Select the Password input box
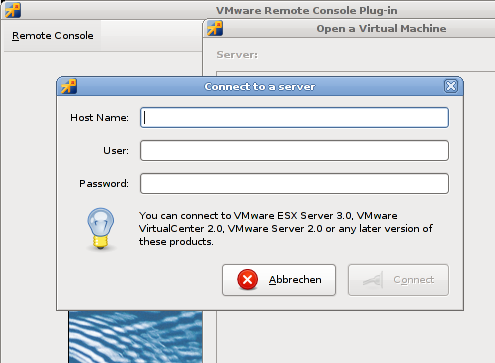495x363 pixels. (294, 183)
